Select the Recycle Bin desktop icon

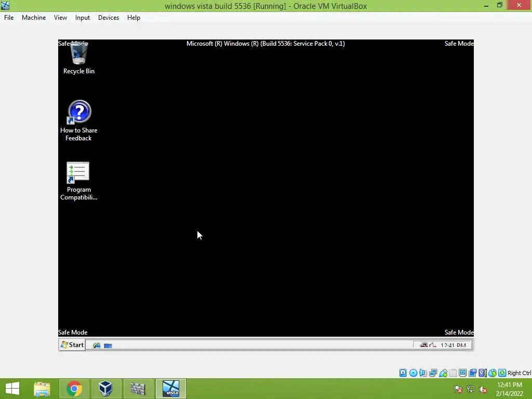[x=79, y=58]
